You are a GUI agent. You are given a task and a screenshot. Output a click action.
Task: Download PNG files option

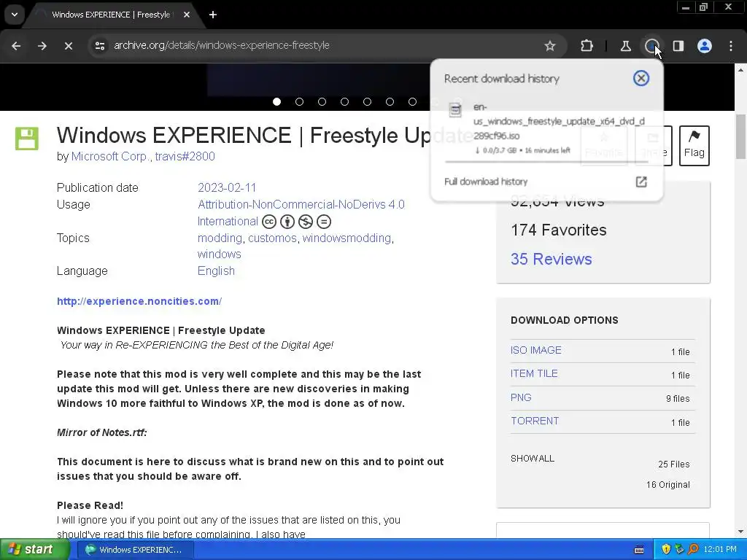tap(521, 397)
